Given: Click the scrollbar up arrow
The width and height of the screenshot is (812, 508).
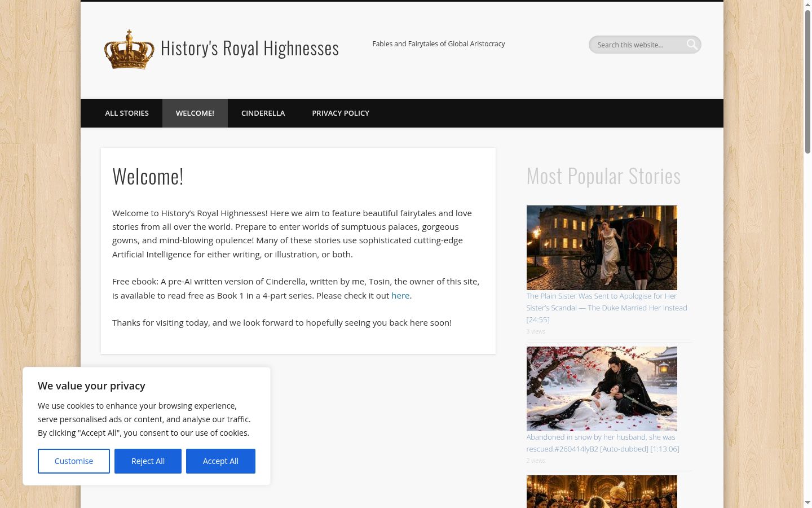Looking at the screenshot, I should (807, 5).
